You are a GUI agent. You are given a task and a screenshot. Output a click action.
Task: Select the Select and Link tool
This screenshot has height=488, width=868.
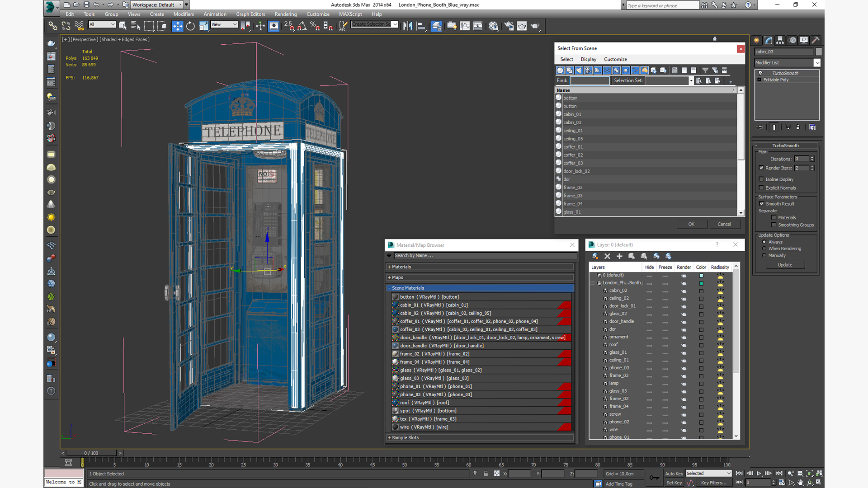tap(53, 26)
